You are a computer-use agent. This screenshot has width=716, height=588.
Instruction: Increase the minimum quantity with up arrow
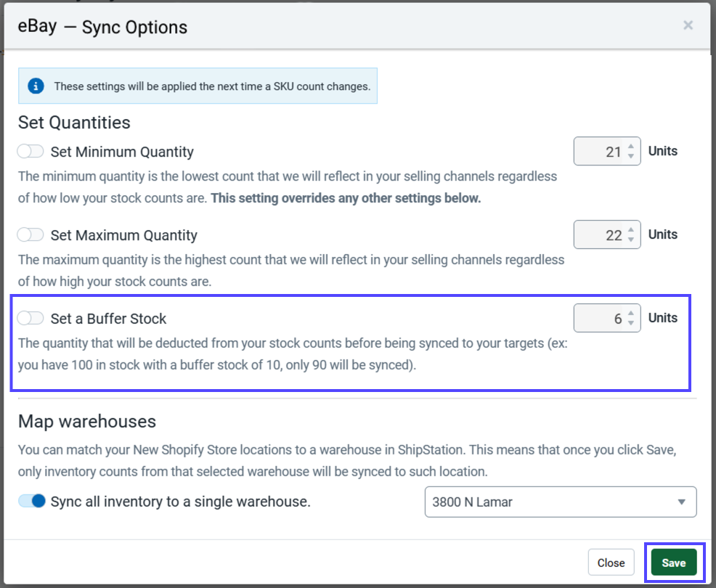[630, 147]
